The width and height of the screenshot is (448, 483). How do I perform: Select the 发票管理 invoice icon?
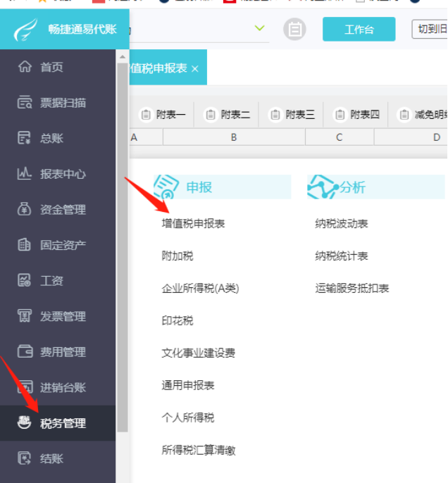25,316
